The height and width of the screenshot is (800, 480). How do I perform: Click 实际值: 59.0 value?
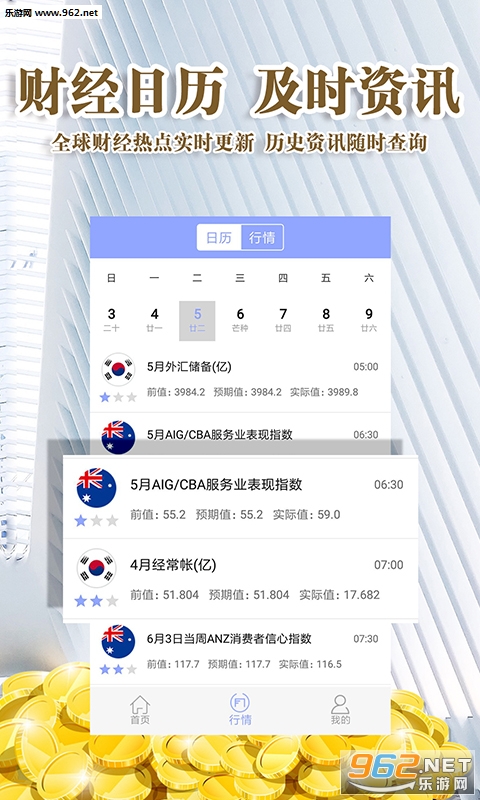point(306,515)
